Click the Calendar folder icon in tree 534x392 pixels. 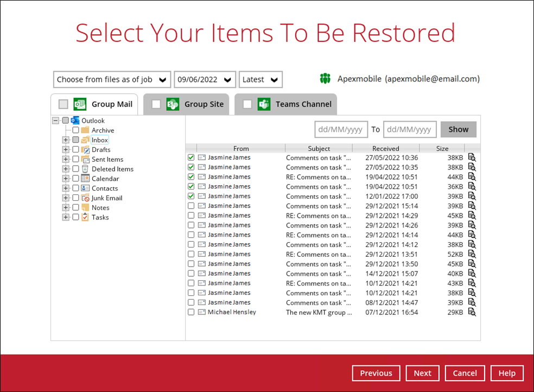(85, 179)
